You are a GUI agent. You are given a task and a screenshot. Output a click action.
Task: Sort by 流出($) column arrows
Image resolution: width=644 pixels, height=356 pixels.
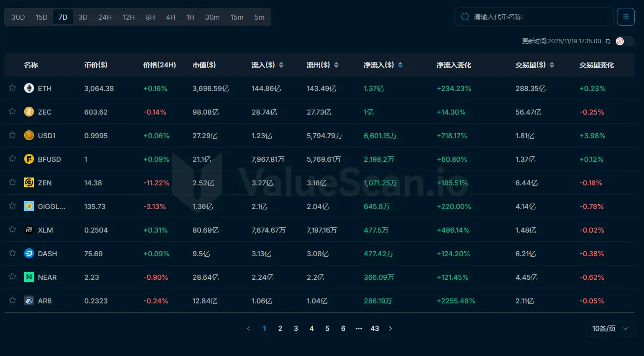pos(336,65)
